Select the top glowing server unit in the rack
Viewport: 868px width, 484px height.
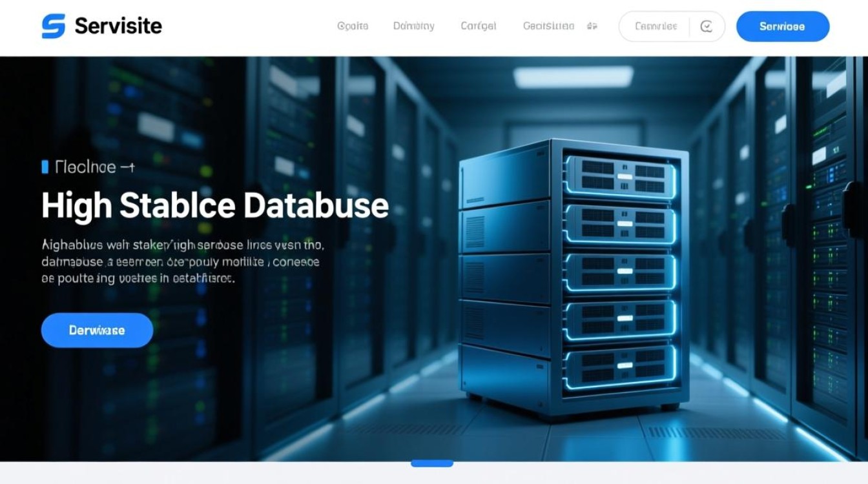point(620,176)
